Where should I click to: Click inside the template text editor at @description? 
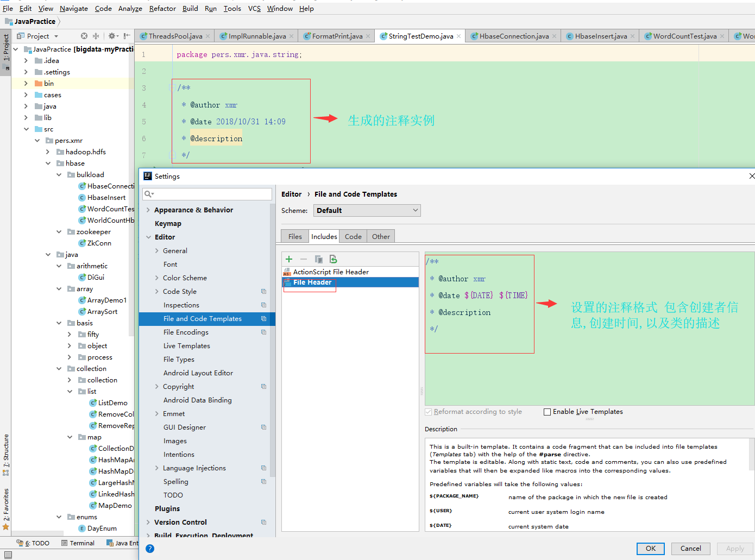click(x=464, y=313)
